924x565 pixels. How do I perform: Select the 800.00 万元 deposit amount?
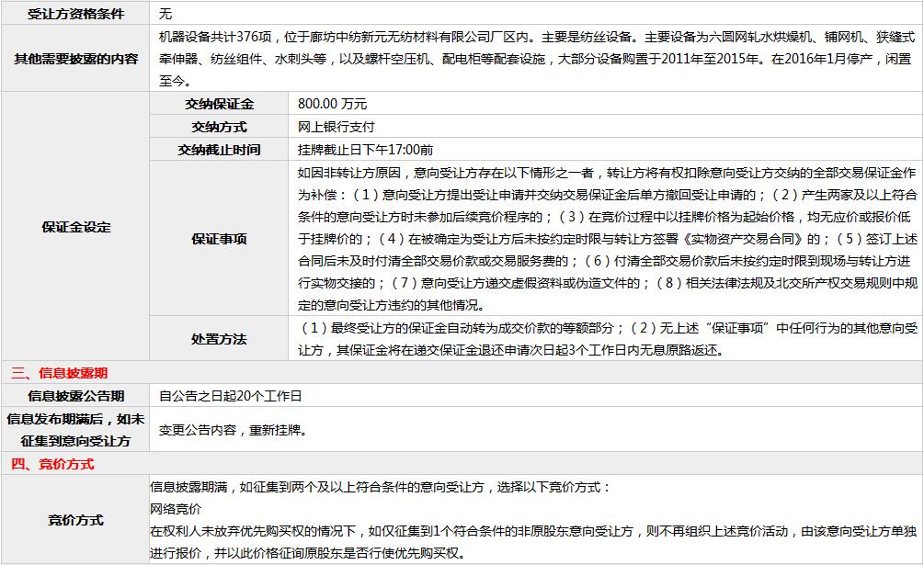click(332, 104)
